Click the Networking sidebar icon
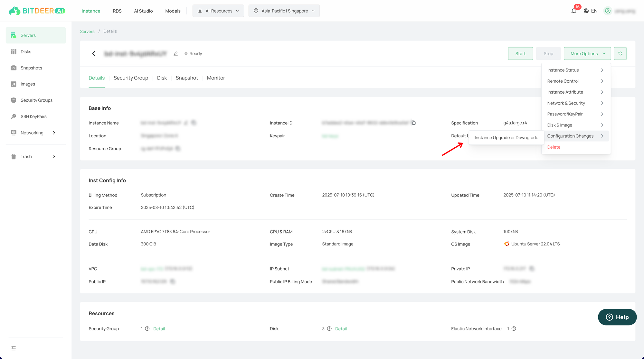The height and width of the screenshot is (359, 644). [x=14, y=133]
